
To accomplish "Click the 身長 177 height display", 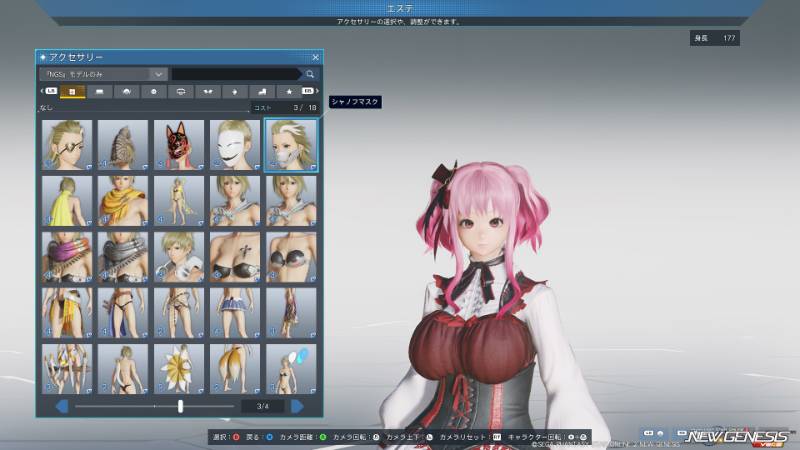I will [x=714, y=38].
